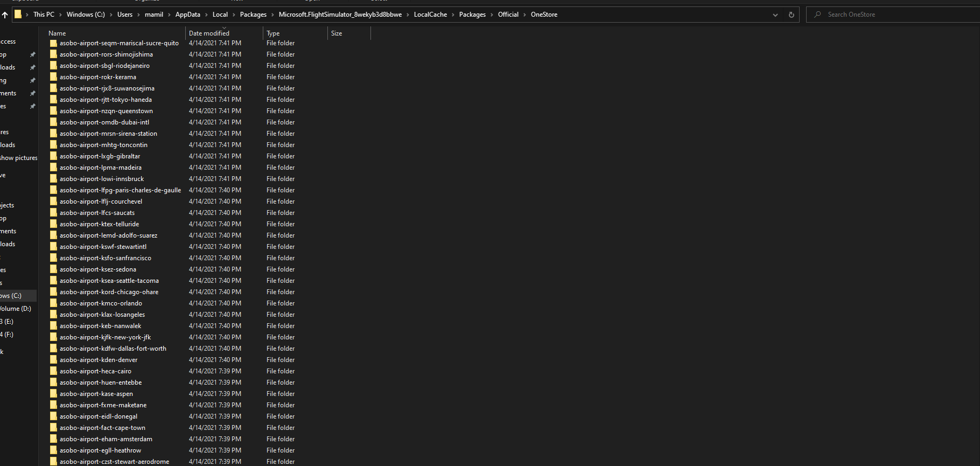The height and width of the screenshot is (466, 980).
Task: Expand the chevron after AppData breadcrumb
Action: 206,15
